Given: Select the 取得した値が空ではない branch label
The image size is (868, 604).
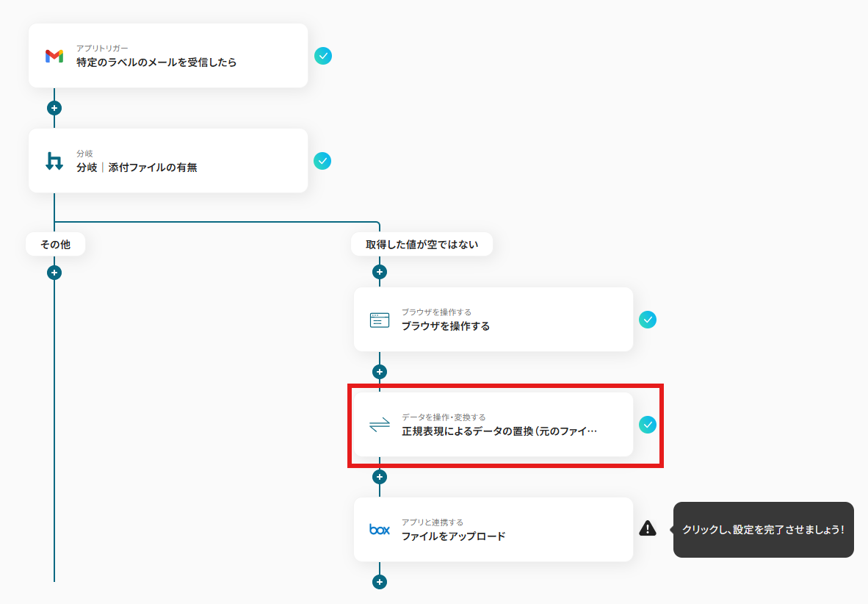Looking at the screenshot, I should [422, 245].
